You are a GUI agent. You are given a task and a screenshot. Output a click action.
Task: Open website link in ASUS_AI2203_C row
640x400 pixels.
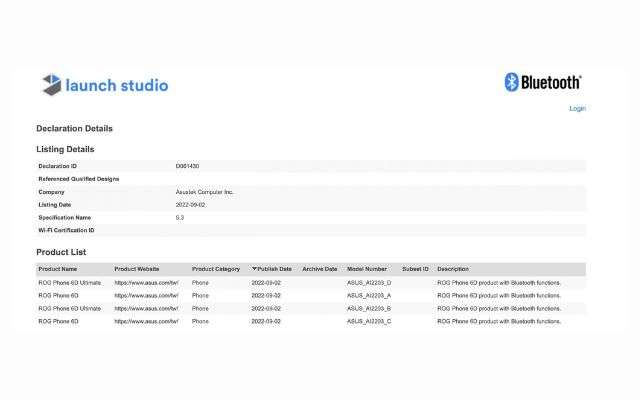pos(146,322)
